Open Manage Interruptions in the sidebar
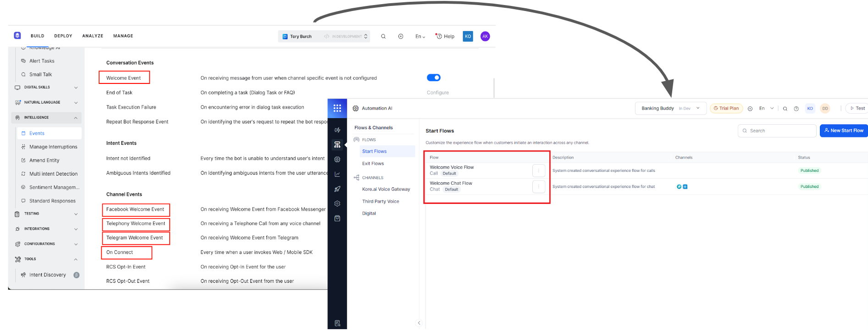Screen dimensions: 868x336 [53, 147]
